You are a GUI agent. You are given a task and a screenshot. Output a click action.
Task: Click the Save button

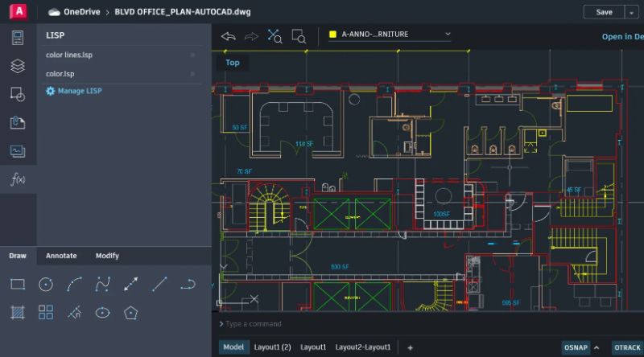pos(605,12)
